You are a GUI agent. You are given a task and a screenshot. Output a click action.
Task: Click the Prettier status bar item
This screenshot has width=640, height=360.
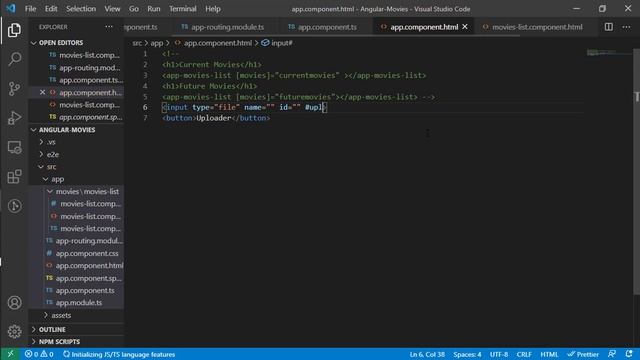[583, 354]
